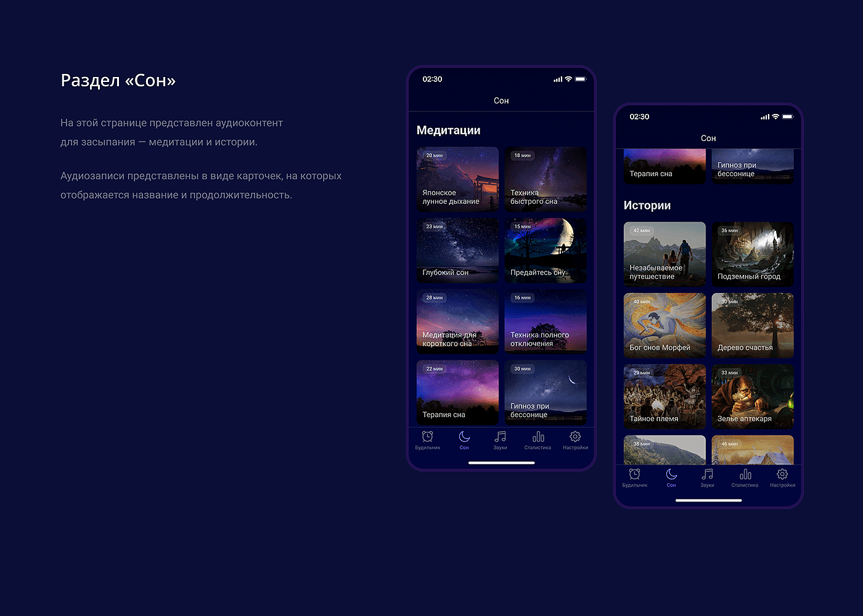Image resolution: width=863 pixels, height=616 pixels.
Task: Open Статистика chart tab on Истории screen
Action: [745, 478]
